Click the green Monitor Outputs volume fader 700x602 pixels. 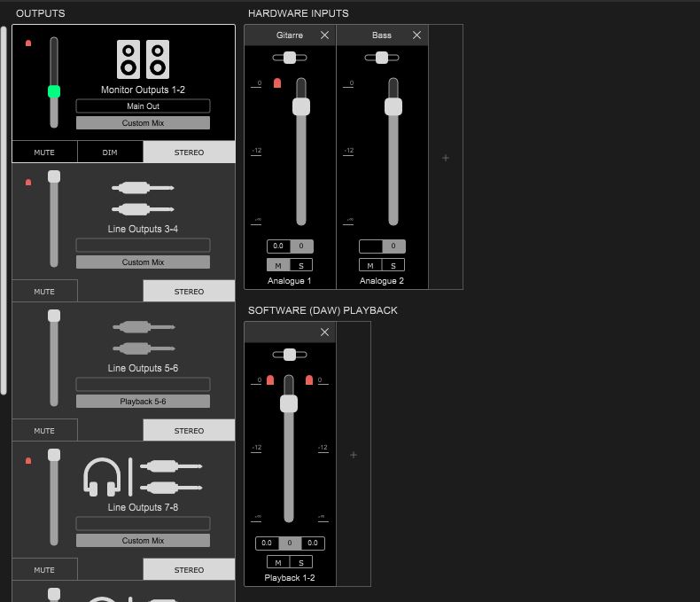(x=54, y=91)
